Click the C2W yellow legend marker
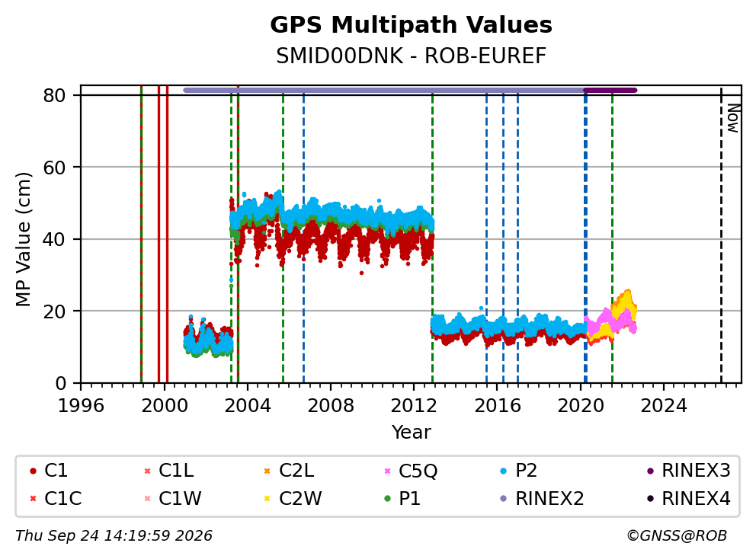756x559 pixels. pos(267,499)
